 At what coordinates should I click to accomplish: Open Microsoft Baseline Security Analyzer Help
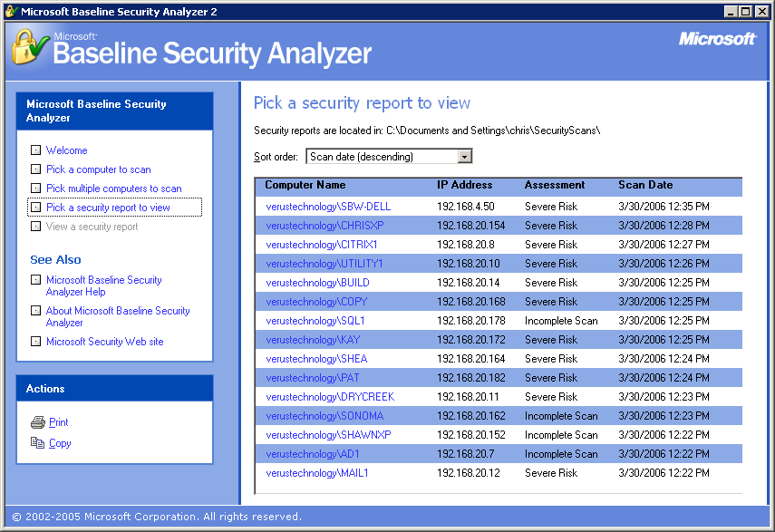coord(103,286)
